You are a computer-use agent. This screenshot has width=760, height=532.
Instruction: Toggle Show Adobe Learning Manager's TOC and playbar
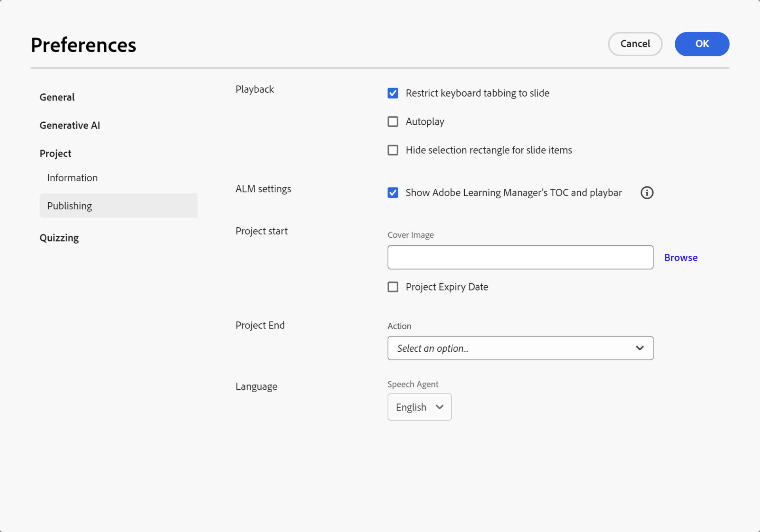tap(393, 193)
